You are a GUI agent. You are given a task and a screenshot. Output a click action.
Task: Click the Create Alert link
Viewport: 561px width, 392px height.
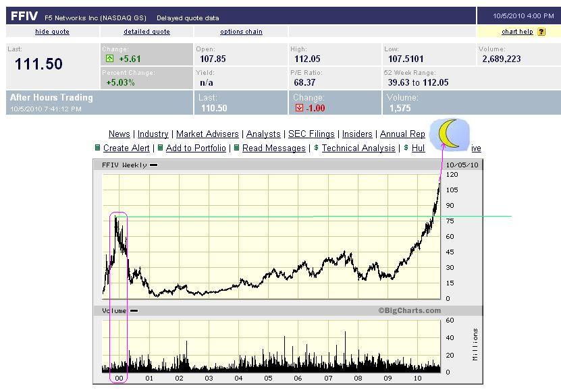(126, 148)
